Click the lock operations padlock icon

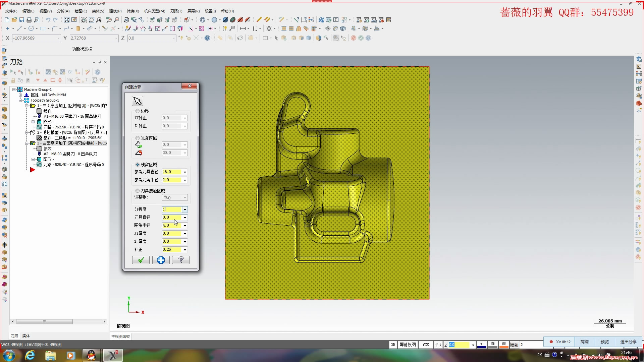pos(13,80)
